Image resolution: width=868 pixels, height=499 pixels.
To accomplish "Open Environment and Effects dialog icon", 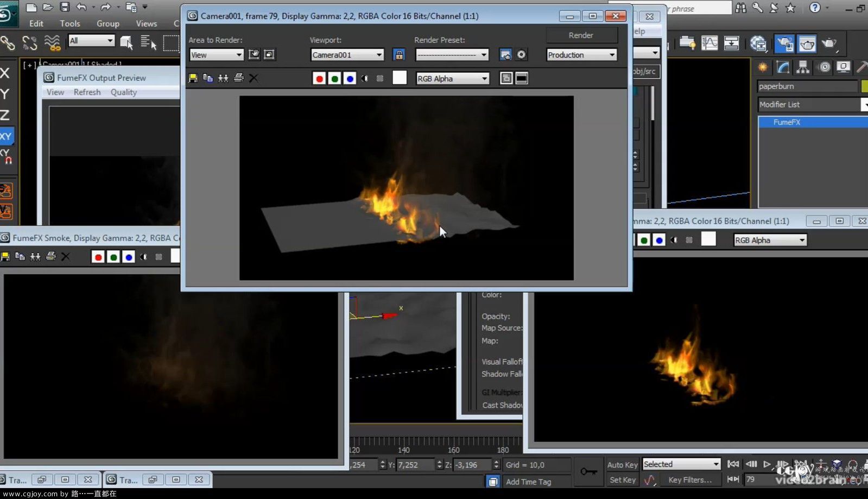I will [521, 55].
